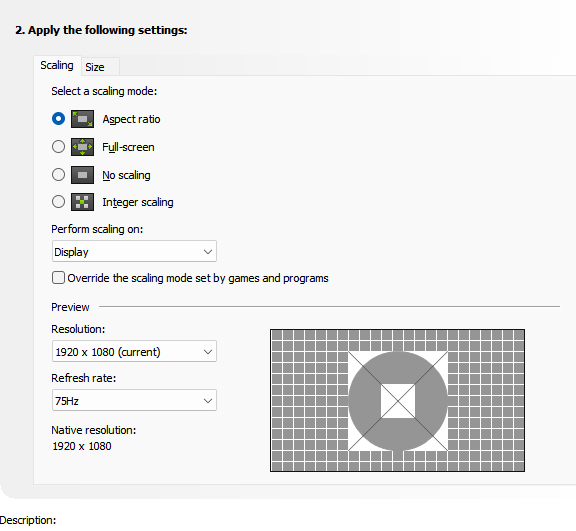The image size is (576, 531).
Task: Click the scaling preview test pattern
Action: click(397, 401)
